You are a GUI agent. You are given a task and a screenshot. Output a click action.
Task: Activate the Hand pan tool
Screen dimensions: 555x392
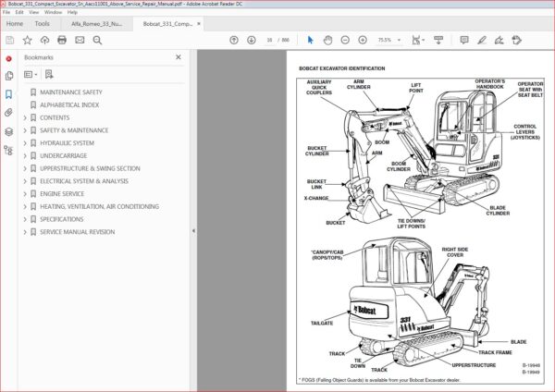coord(327,40)
